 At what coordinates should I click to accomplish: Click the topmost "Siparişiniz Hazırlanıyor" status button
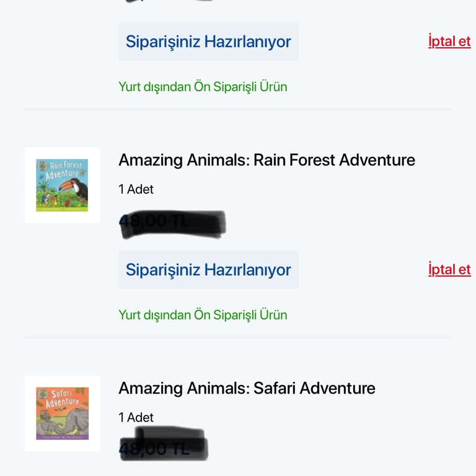coord(208,42)
